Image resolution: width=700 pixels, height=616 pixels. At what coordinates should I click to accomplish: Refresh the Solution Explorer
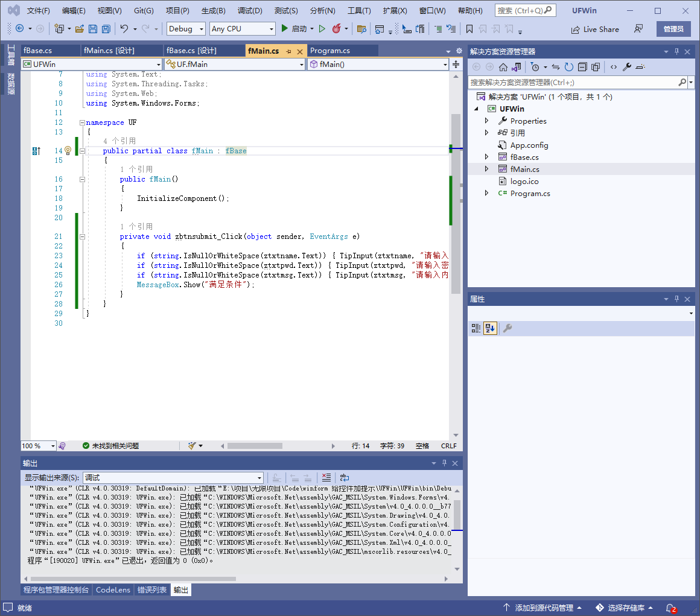[x=568, y=67]
